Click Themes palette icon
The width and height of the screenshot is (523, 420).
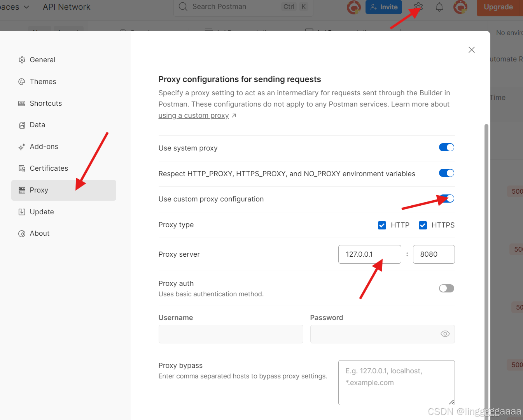[x=22, y=82]
